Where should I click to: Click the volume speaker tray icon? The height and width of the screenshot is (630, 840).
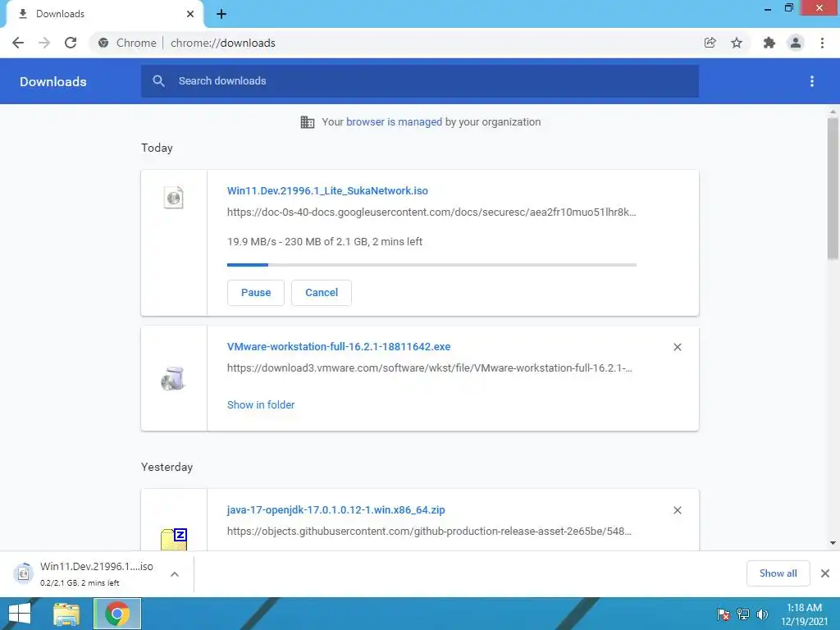(x=762, y=614)
